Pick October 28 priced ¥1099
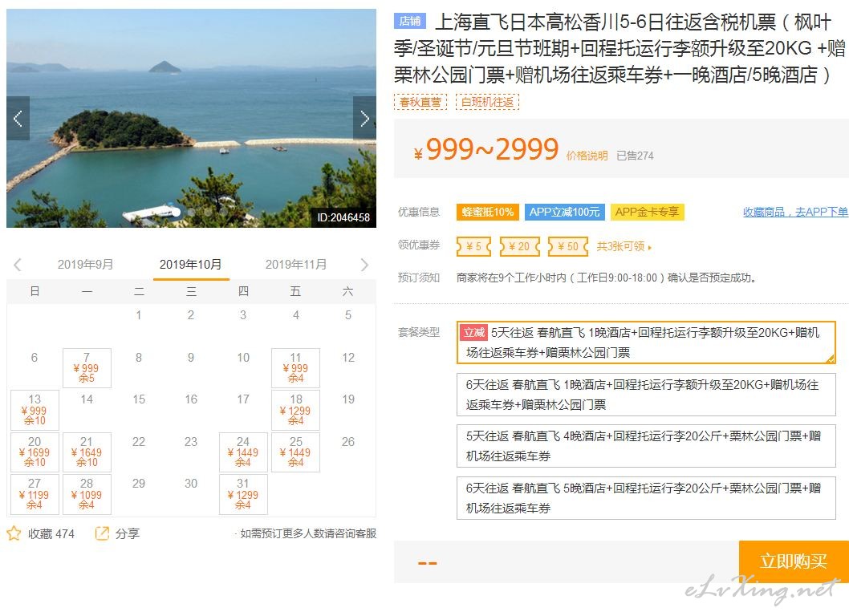The image size is (849, 616). 87,494
